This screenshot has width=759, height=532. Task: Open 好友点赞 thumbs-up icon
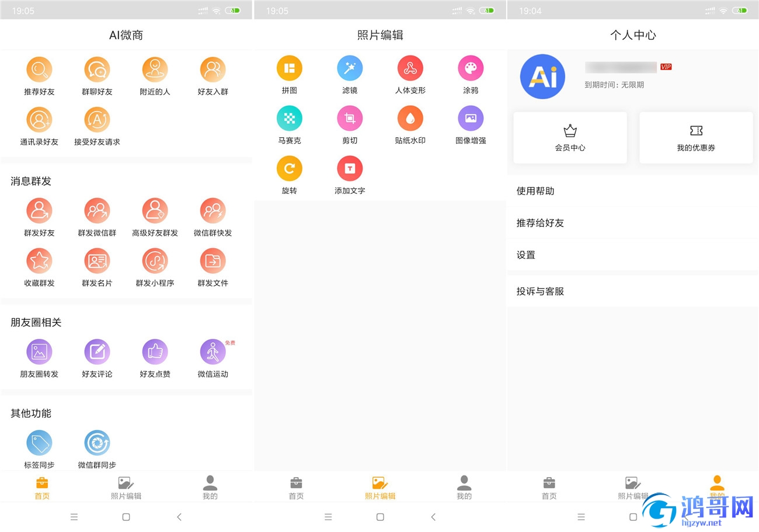click(x=155, y=352)
